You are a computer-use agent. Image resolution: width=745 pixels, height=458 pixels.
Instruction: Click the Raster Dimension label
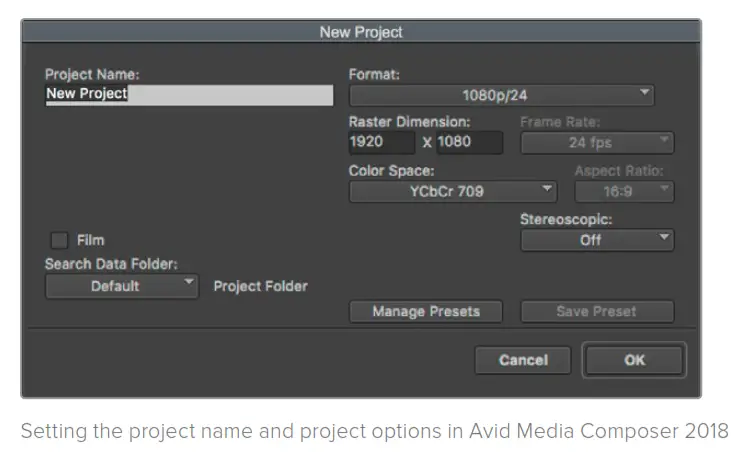pyautogui.click(x=409, y=122)
